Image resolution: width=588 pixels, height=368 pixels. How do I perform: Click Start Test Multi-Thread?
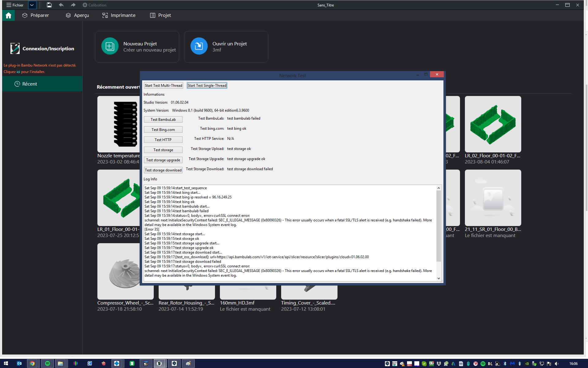point(163,85)
